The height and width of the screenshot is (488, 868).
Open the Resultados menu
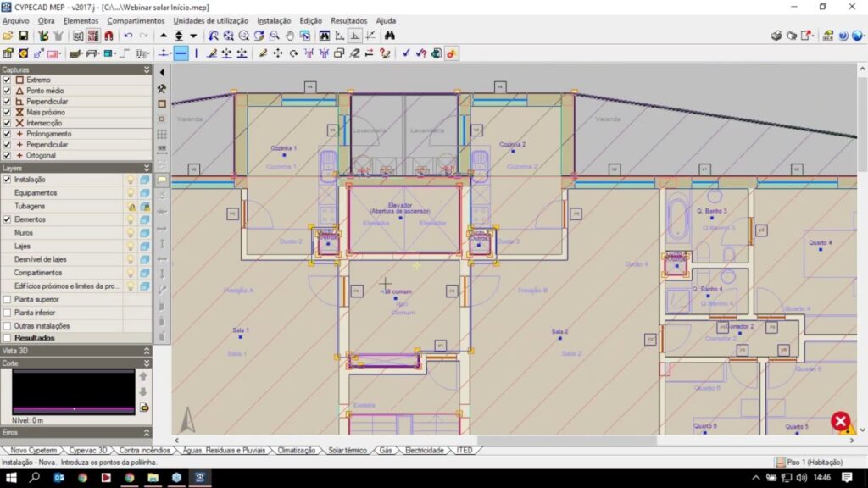[348, 20]
